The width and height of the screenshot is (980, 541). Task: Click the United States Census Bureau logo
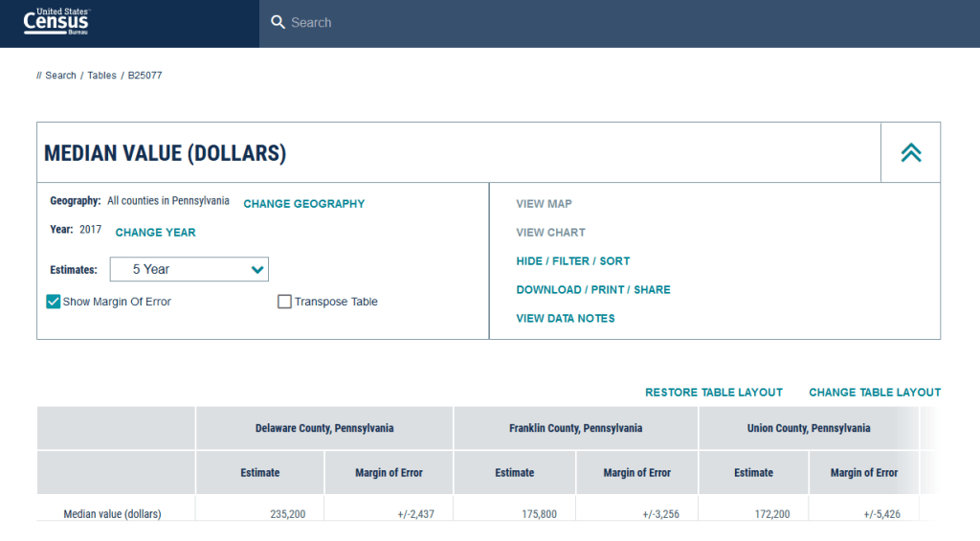56,21
